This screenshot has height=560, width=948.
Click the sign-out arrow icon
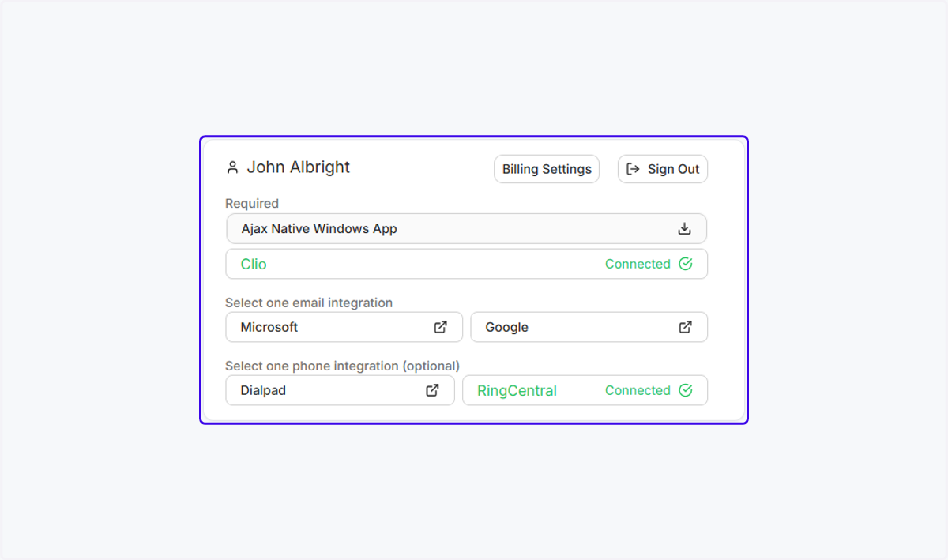pyautogui.click(x=633, y=169)
